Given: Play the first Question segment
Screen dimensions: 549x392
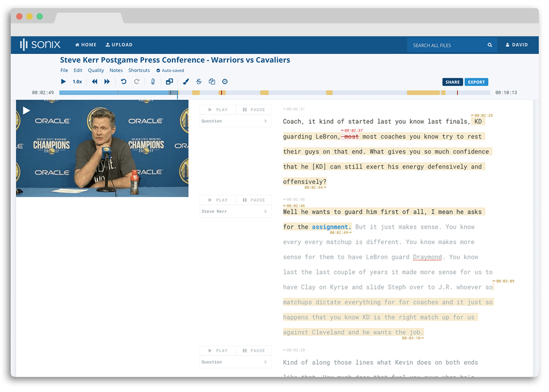Looking at the screenshot, I should coord(218,109).
